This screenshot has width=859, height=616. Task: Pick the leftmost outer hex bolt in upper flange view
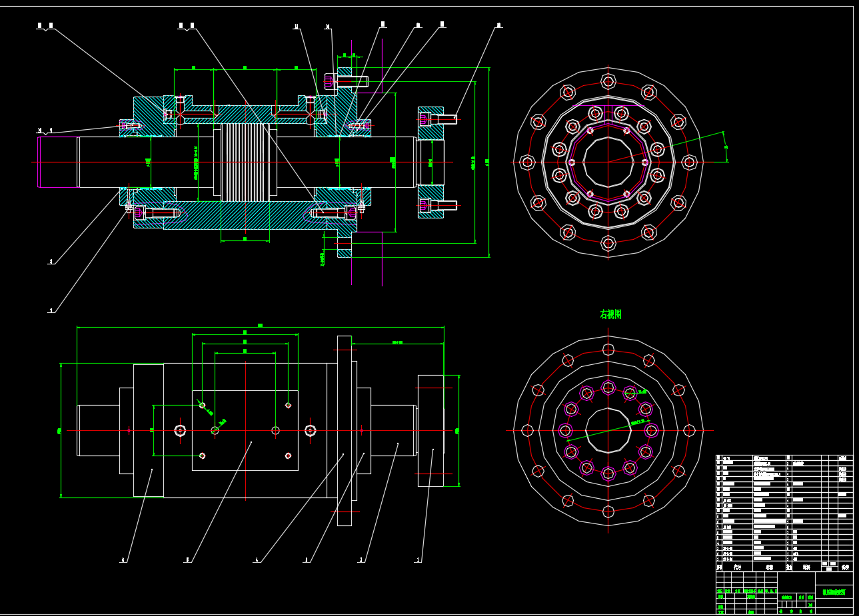pos(527,162)
